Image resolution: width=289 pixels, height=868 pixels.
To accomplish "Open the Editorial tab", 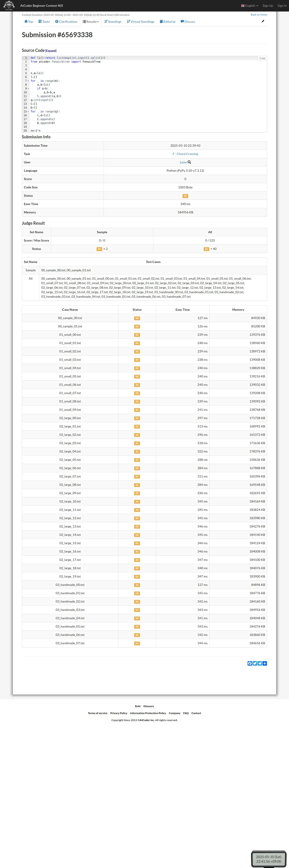I will [x=167, y=22].
